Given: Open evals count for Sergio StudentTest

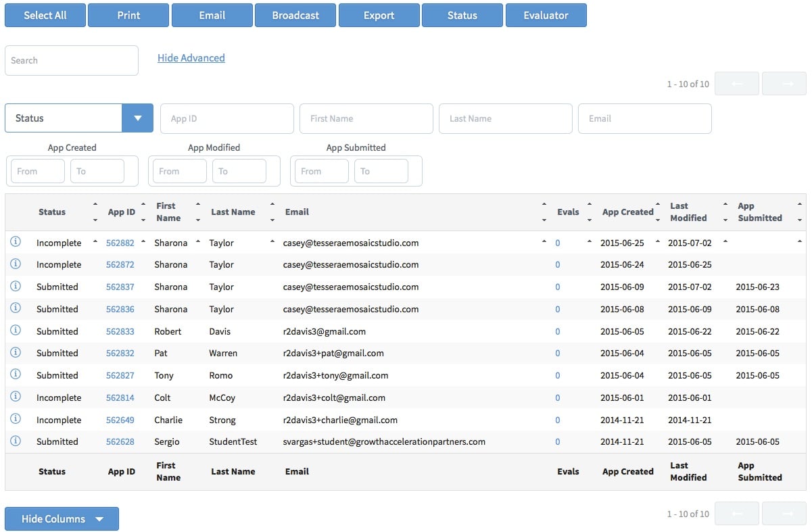Looking at the screenshot, I should tap(558, 441).
